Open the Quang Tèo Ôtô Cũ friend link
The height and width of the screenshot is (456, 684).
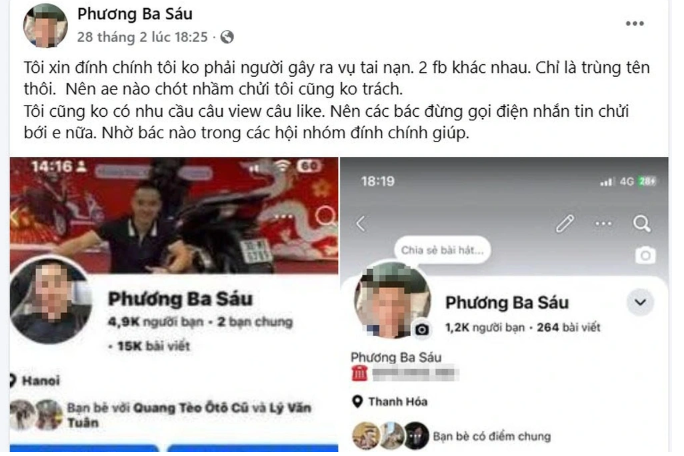(x=191, y=408)
